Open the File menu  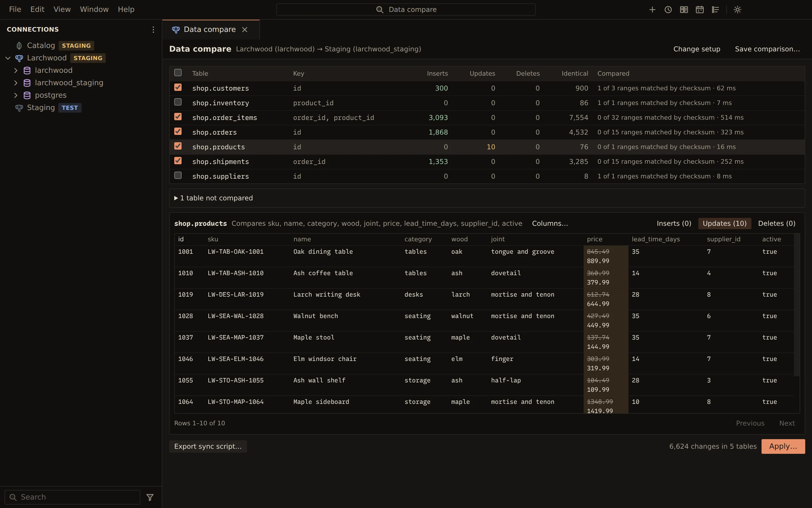point(15,9)
